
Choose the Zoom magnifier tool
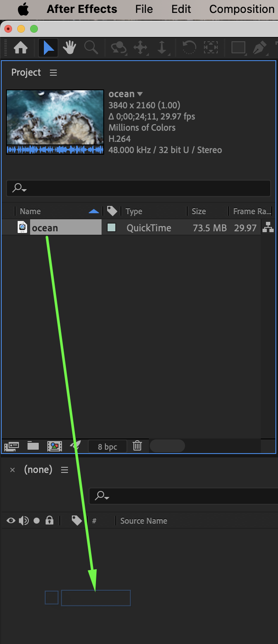(91, 48)
